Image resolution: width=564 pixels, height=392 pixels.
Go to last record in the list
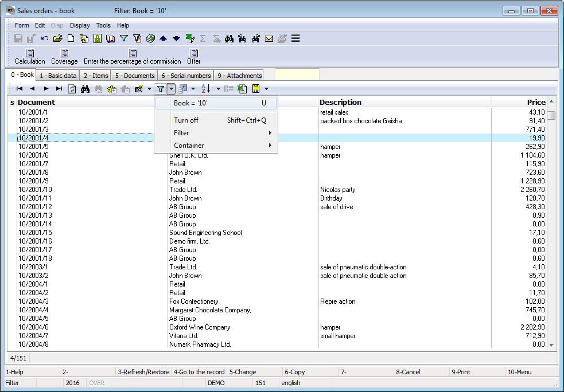click(x=59, y=89)
